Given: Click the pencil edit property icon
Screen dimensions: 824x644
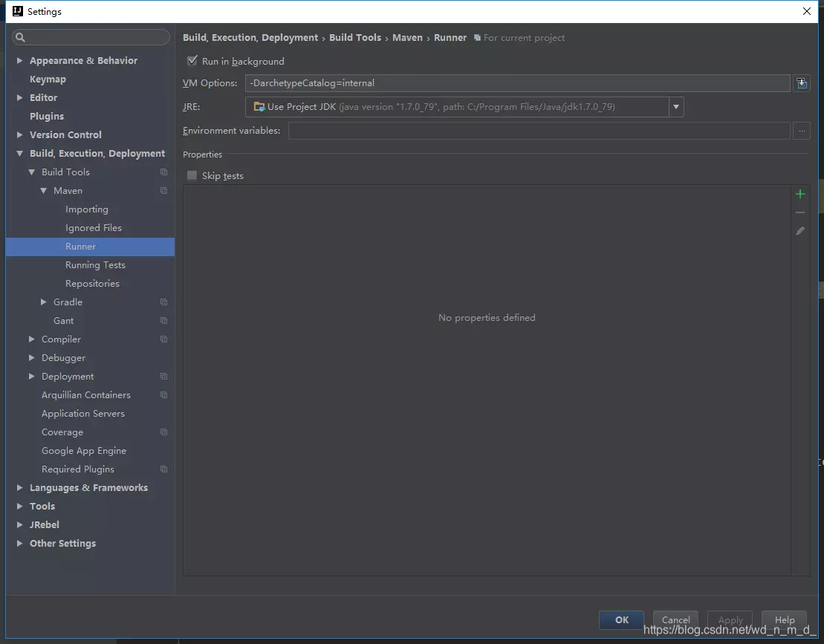Looking at the screenshot, I should pos(799,231).
